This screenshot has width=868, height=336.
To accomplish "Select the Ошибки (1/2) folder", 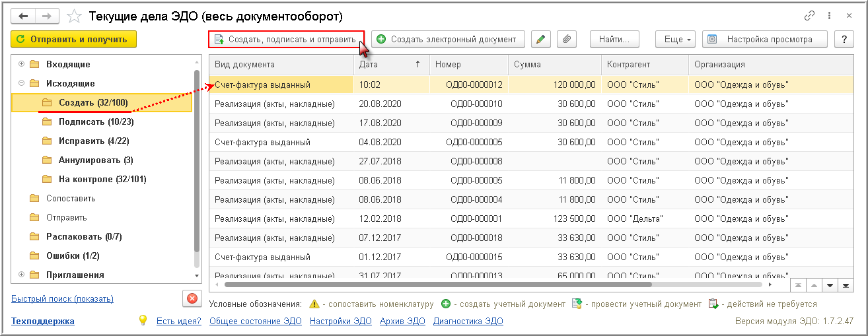I will (x=72, y=255).
